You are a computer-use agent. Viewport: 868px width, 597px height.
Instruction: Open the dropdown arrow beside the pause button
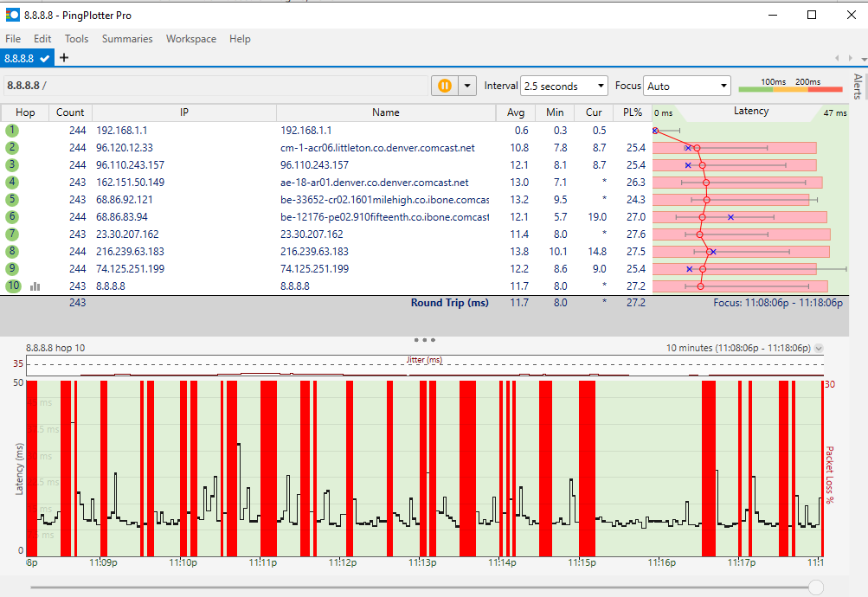[x=467, y=86]
